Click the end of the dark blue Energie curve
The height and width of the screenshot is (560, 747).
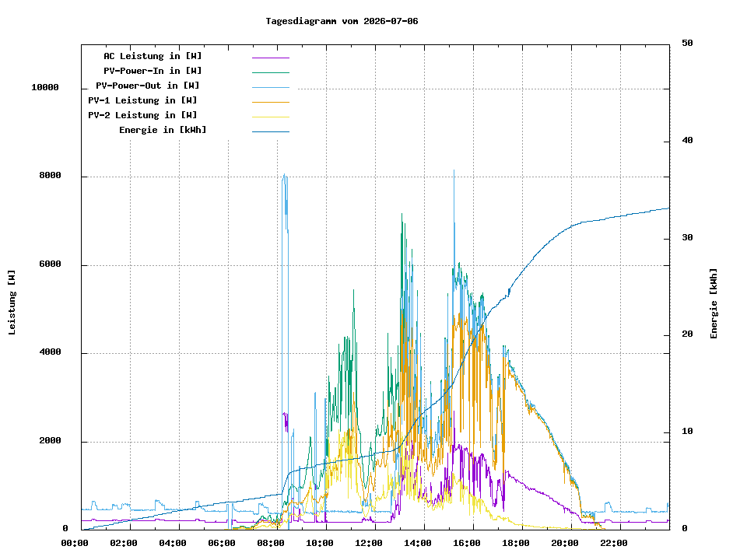(668, 208)
